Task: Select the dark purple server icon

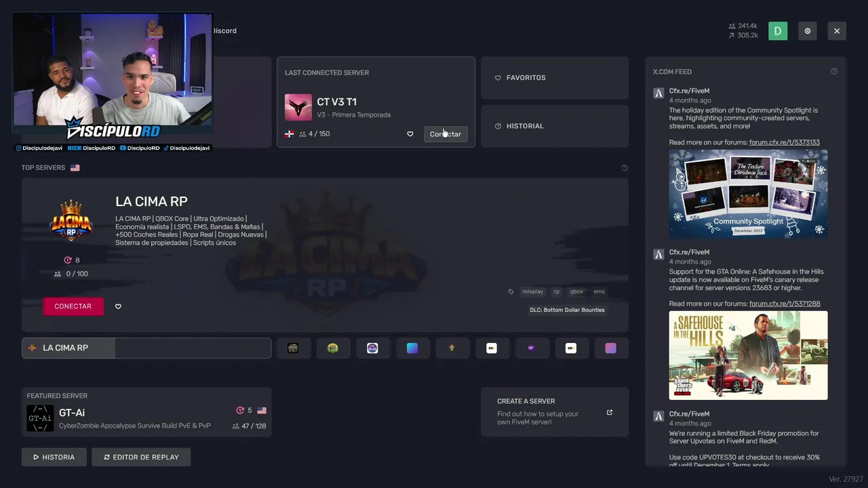Action: tap(531, 348)
